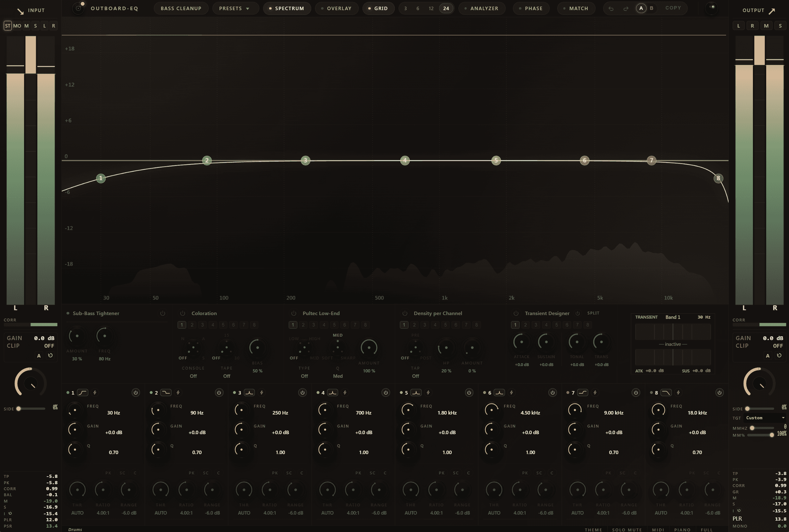Click the Sub-Bass Tightener power icon
The image size is (789, 532).
tap(162, 313)
